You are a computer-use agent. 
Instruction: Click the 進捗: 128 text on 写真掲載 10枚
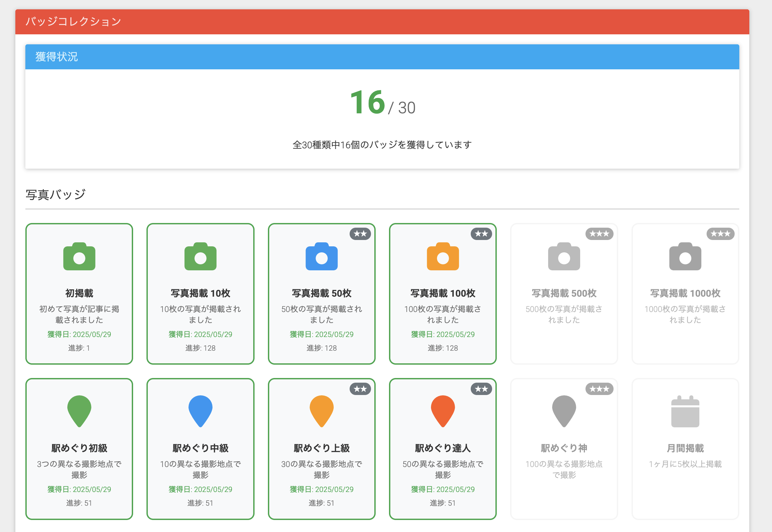[200, 348]
